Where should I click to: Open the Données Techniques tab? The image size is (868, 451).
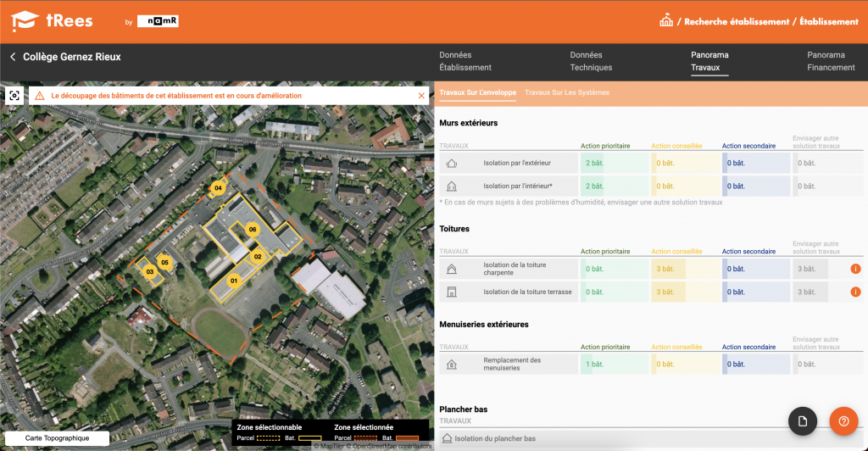[591, 61]
